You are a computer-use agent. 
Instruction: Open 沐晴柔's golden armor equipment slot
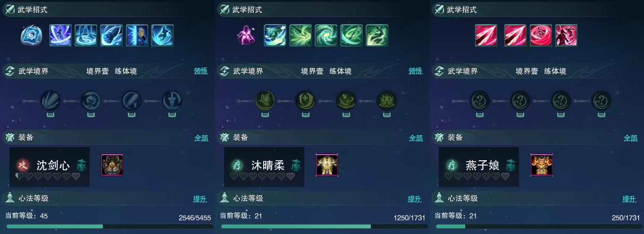pos(327,165)
